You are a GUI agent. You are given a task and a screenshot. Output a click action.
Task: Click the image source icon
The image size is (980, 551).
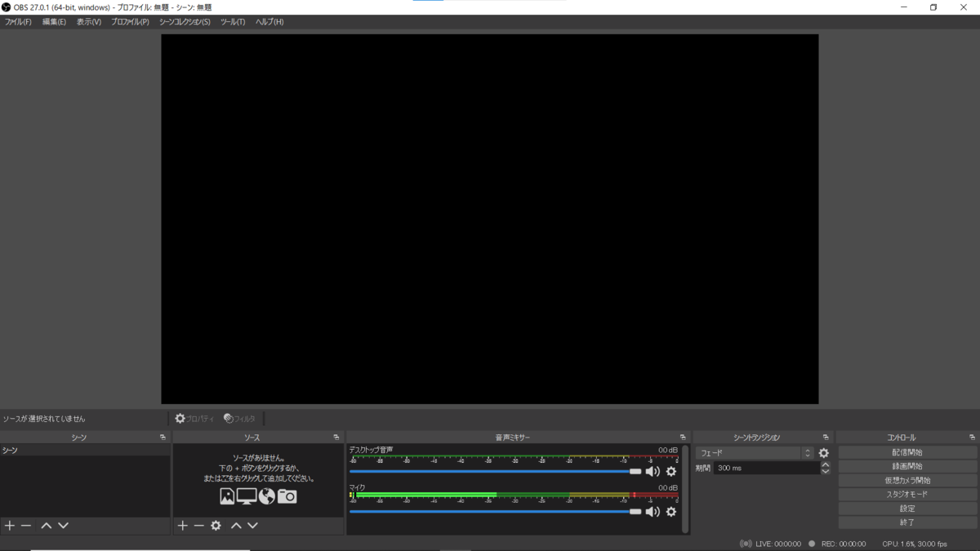pyautogui.click(x=227, y=496)
